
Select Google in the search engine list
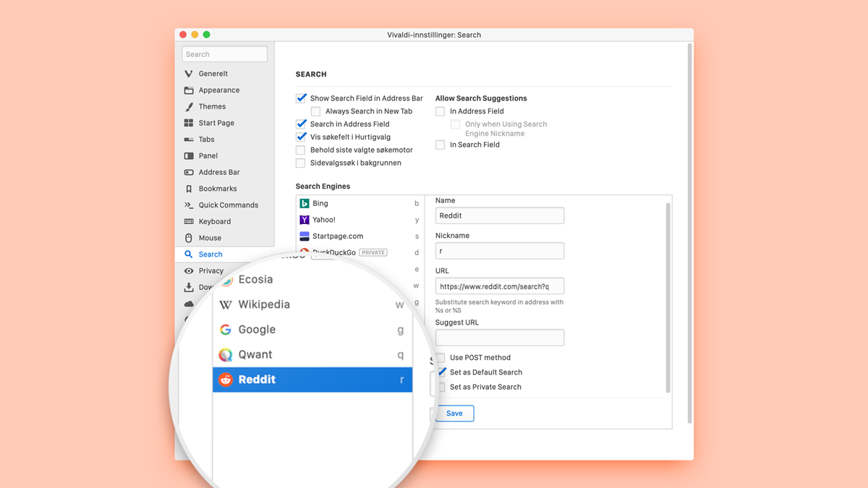(312, 330)
